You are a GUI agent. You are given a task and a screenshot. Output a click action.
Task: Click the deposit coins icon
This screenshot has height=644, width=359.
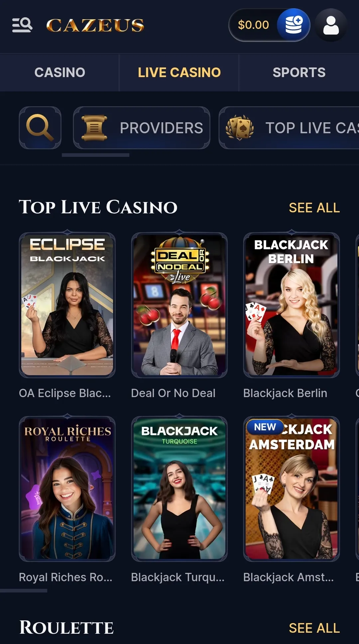[x=294, y=25]
